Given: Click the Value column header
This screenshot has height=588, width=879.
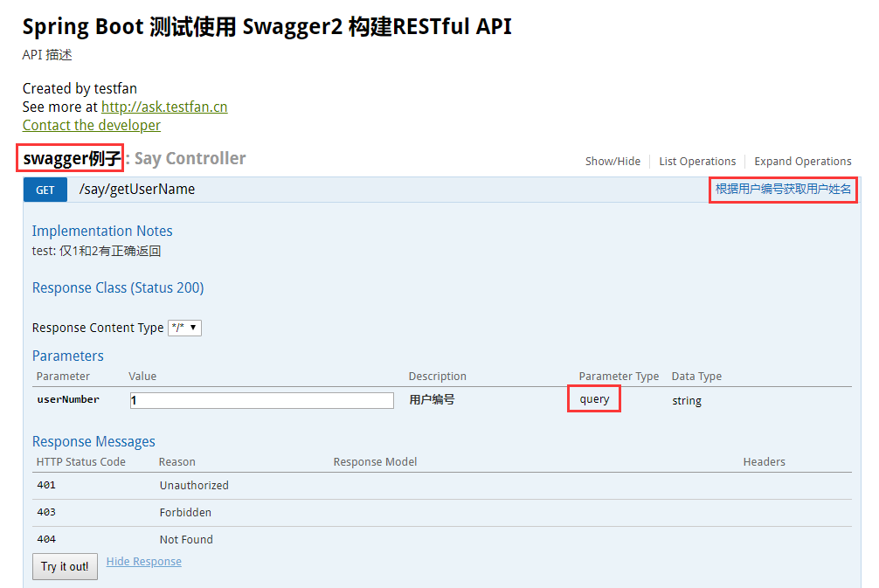Looking at the screenshot, I should coord(142,376).
